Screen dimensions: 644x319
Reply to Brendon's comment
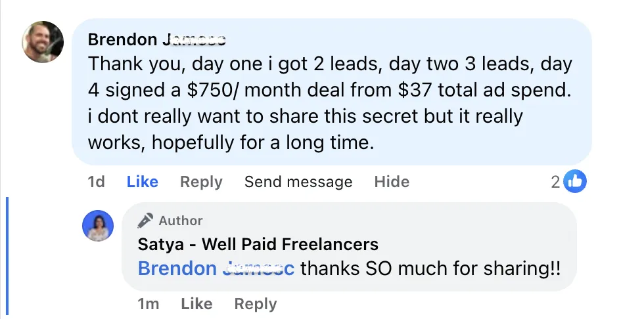click(x=201, y=182)
